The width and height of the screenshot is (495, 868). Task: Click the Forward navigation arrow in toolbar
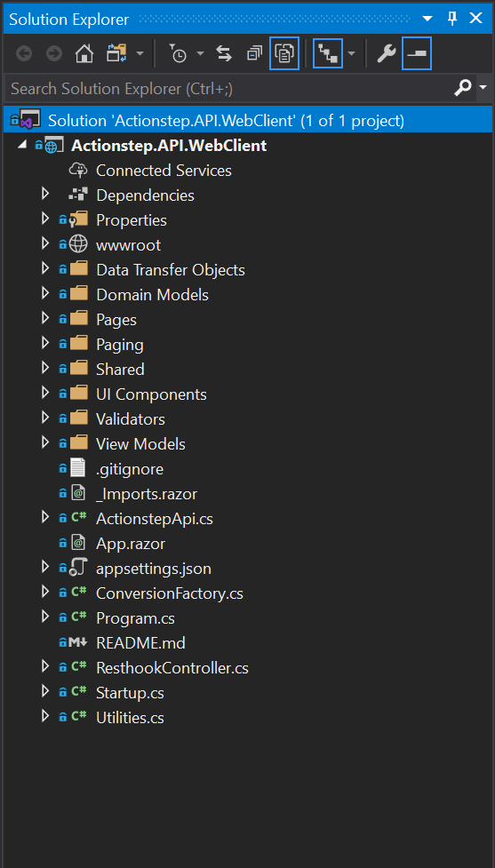[x=53, y=53]
